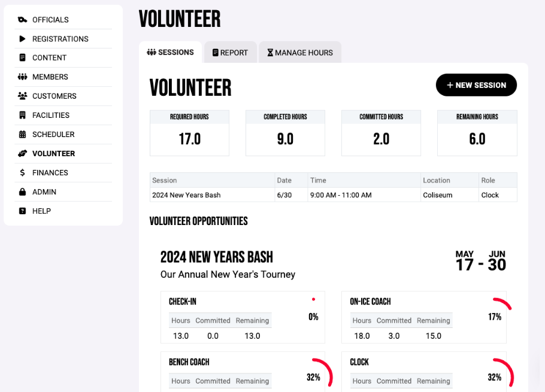Click the Finances dollar sign icon
Screen dimensions: 545x392
(22, 173)
